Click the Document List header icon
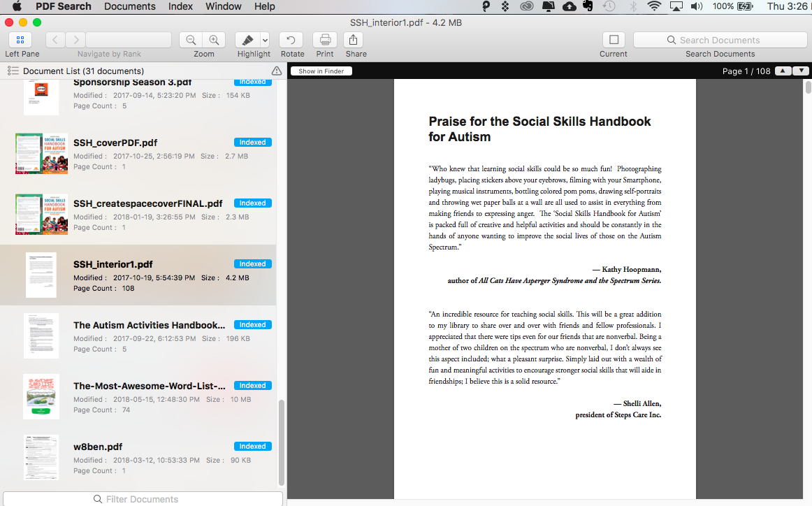The image size is (812, 506). 13,71
